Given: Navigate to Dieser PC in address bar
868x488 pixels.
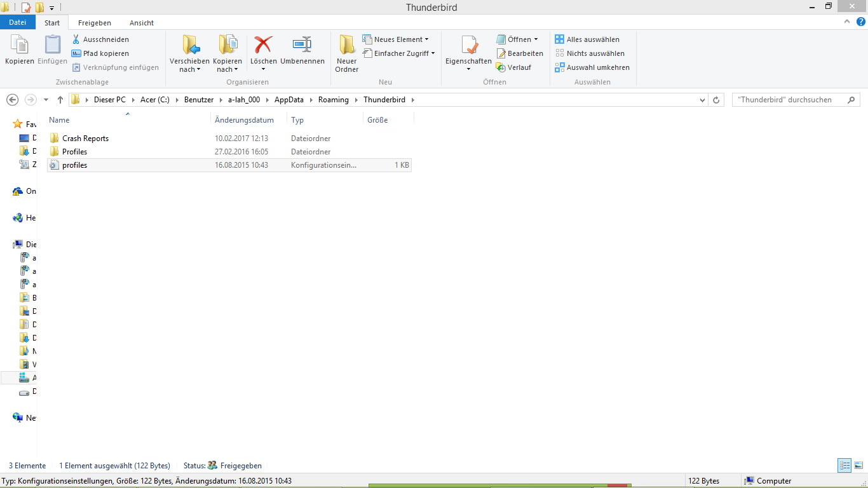Looking at the screenshot, I should (x=110, y=100).
